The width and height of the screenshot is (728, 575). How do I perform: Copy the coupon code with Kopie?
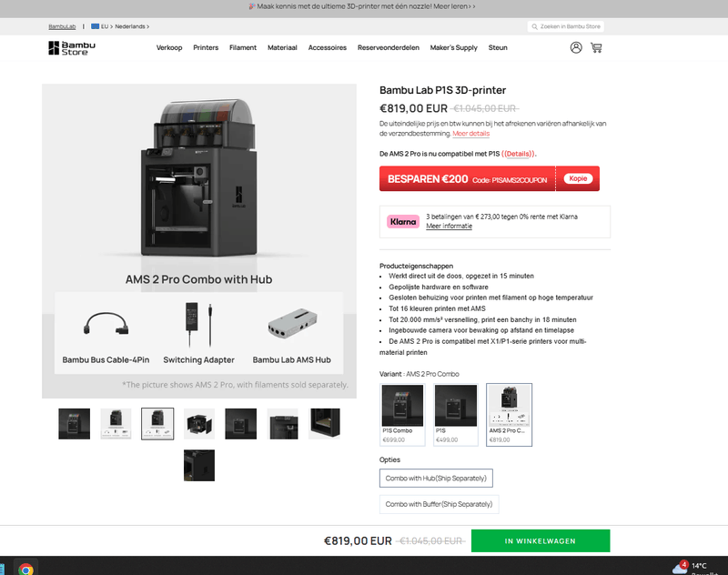pos(578,178)
